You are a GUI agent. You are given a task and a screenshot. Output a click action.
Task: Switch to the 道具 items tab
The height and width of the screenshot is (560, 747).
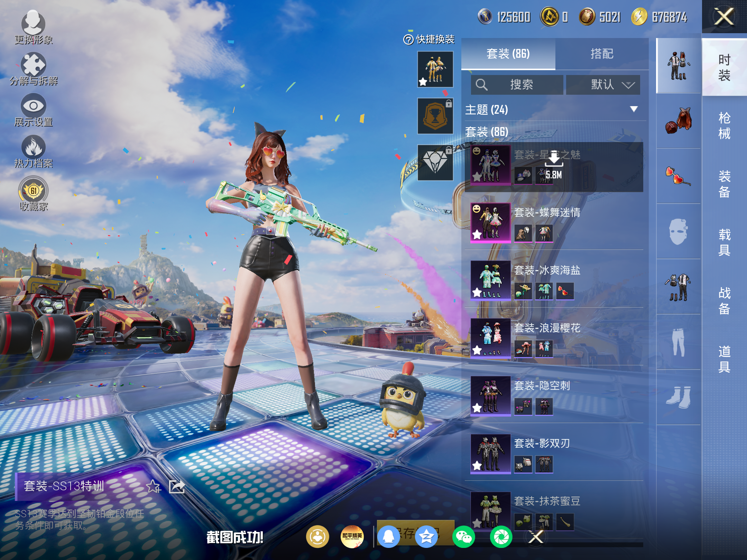tap(725, 359)
